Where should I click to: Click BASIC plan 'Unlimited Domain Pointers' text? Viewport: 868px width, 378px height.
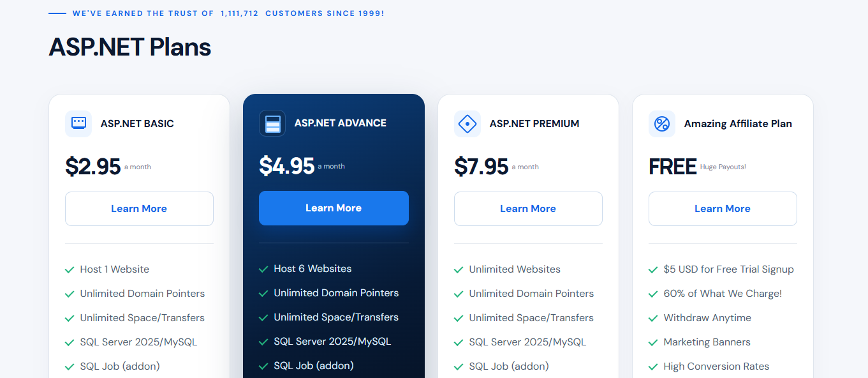(142, 294)
